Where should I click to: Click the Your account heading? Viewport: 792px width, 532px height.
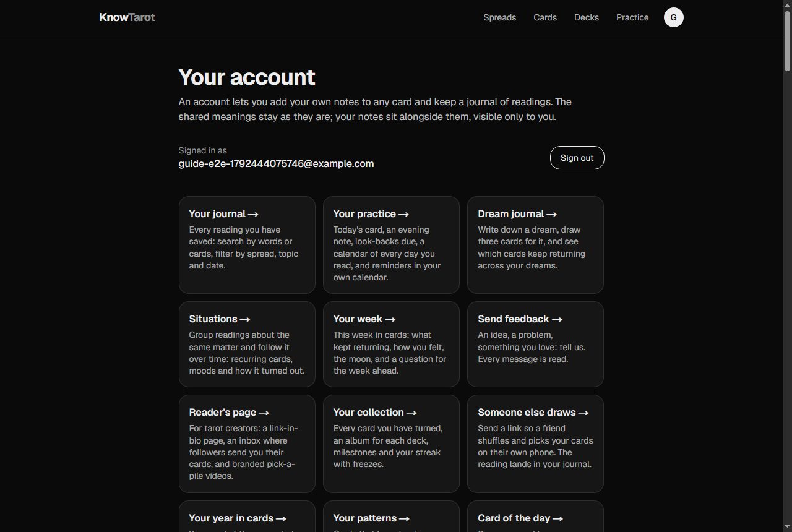point(247,77)
